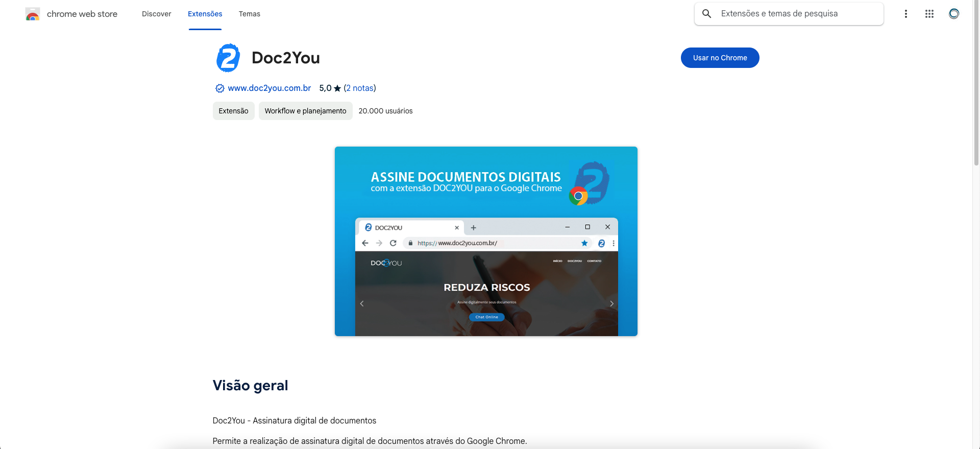
Task: Click the Chrome Web Store rainbow logo
Action: 33,14
